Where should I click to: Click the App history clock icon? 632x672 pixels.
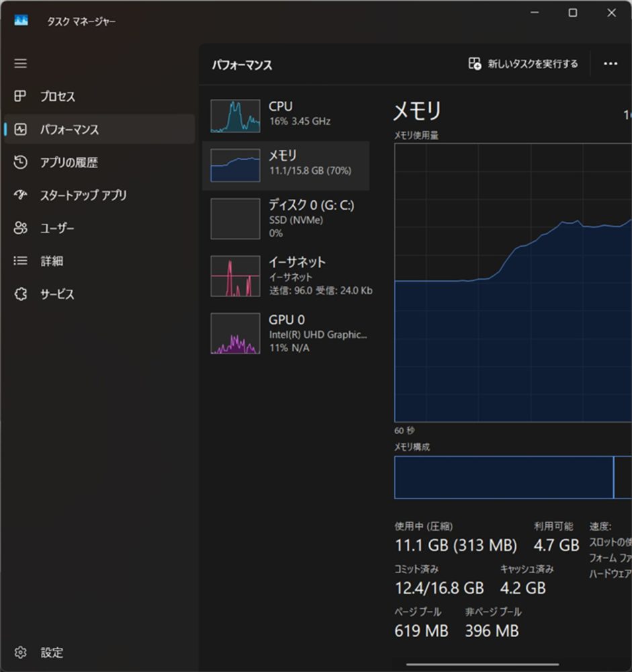20,162
